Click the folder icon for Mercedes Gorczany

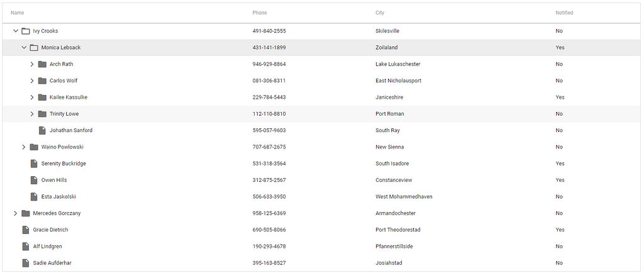coord(25,213)
